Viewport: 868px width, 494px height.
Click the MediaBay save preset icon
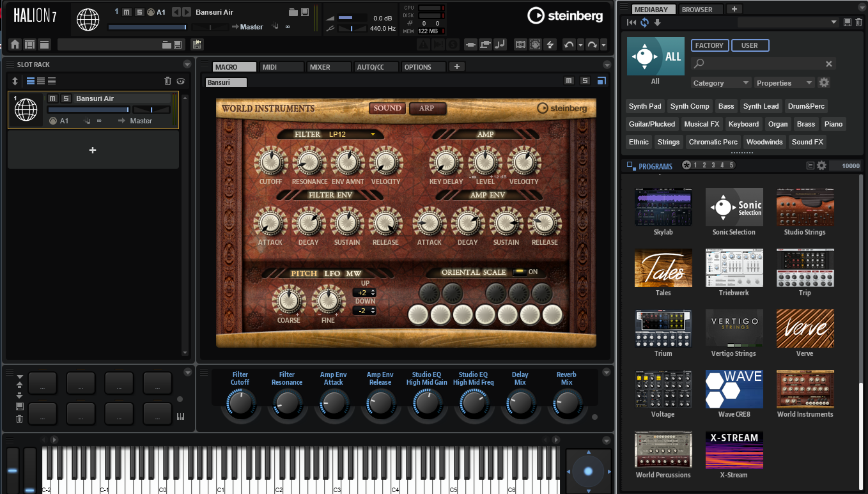pos(848,22)
